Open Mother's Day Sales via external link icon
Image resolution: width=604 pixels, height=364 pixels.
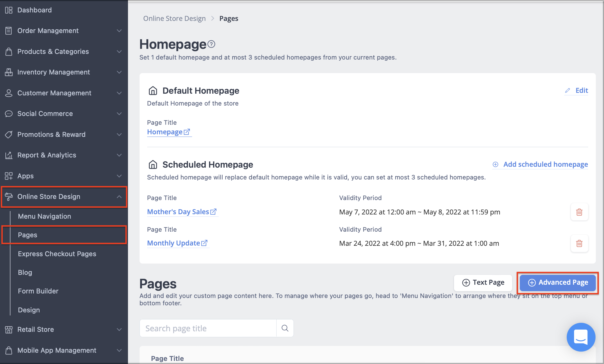coord(214,211)
